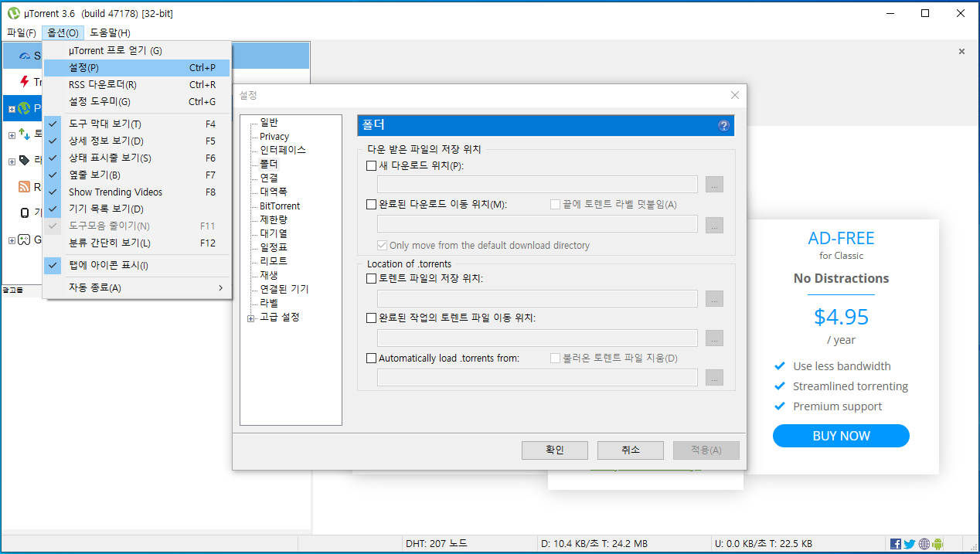Image resolution: width=980 pixels, height=554 pixels.
Task: Click the label tag icon in sidebar
Action: (24, 161)
